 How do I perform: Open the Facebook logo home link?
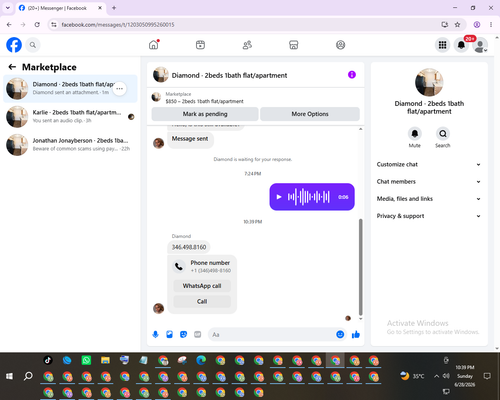[14, 45]
